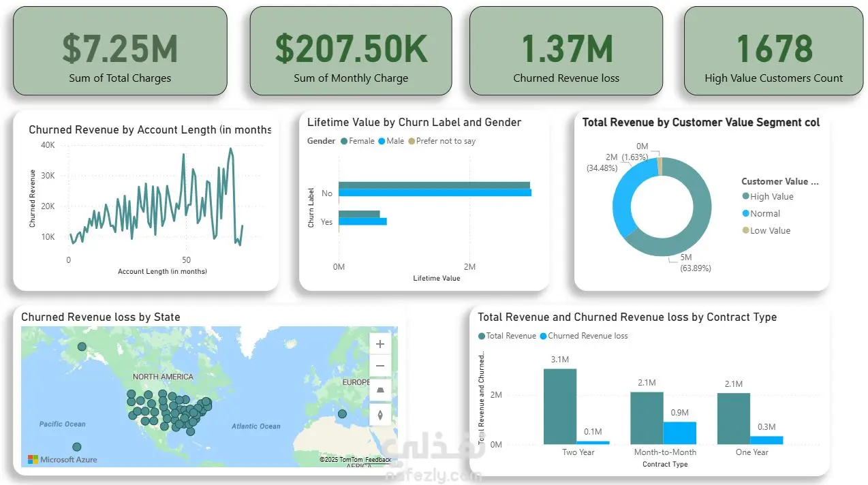Click the Account Length (in months) axis title

162,271
